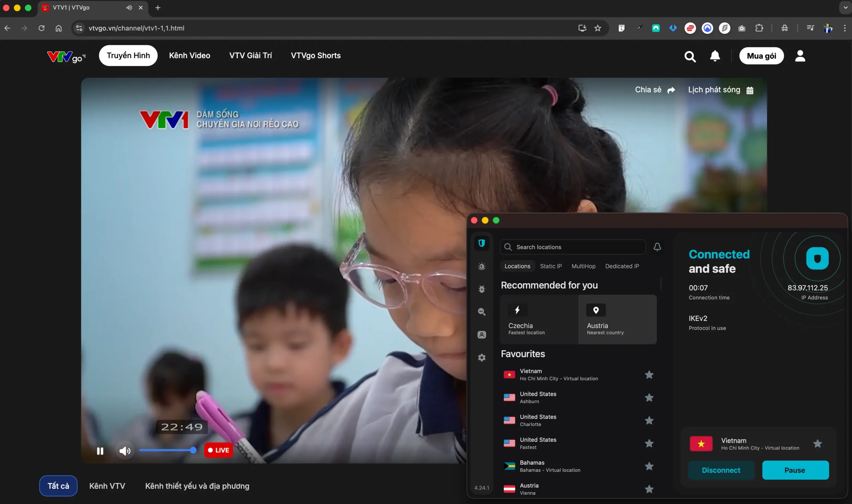Click Disconnect to end VPN connection
This screenshot has height=504, width=852.
pos(721,470)
